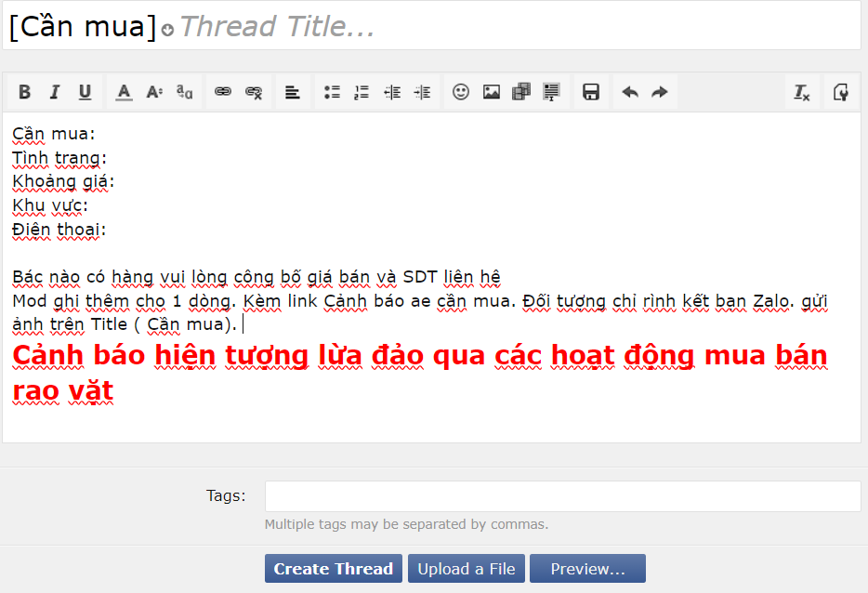868x593 pixels.
Task: Toggle italic formatting
Action: (54, 92)
